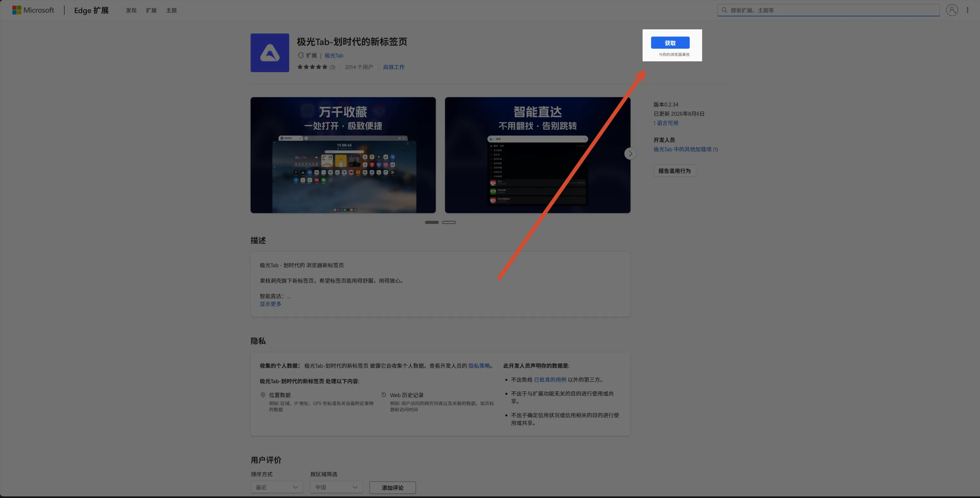Click the 版本0.2.34 text

(x=666, y=104)
